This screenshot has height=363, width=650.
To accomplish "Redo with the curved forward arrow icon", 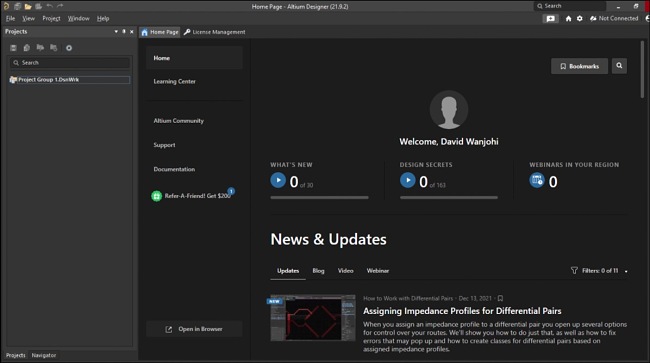I will coord(60,6).
